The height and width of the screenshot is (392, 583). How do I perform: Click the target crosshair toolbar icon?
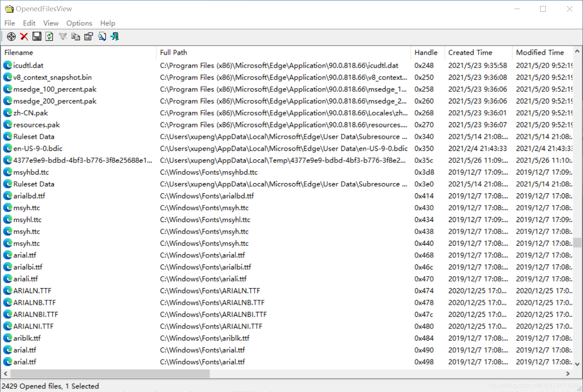click(11, 36)
